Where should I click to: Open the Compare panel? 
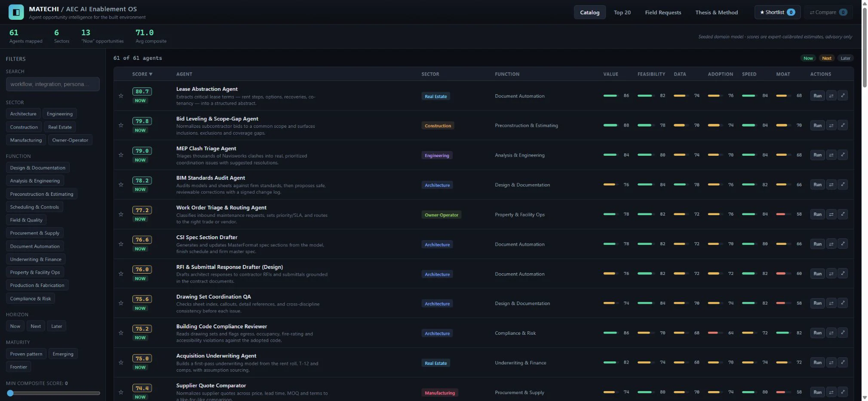(x=828, y=12)
